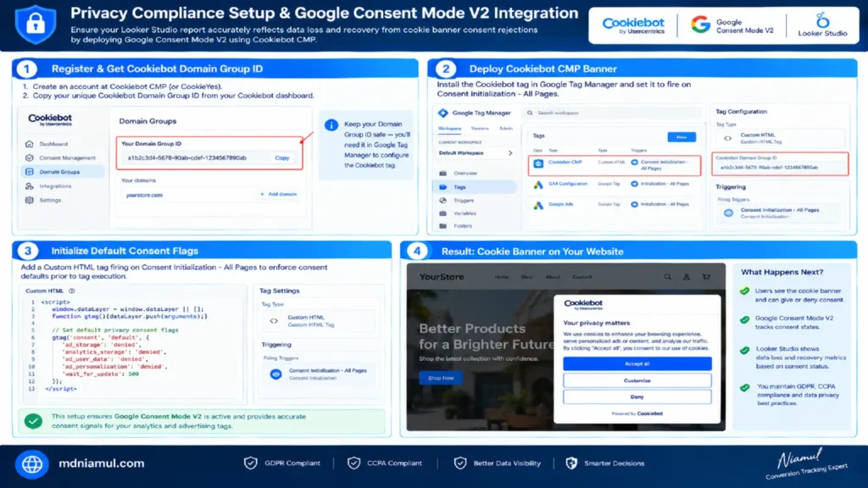Click the Google Ads tag icon

pos(538,205)
